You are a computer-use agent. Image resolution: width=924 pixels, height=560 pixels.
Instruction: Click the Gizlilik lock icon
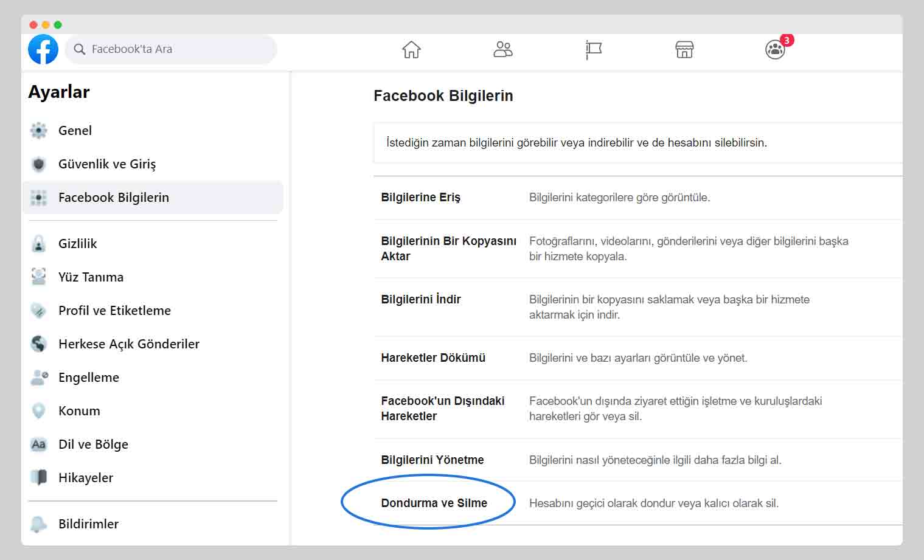38,244
